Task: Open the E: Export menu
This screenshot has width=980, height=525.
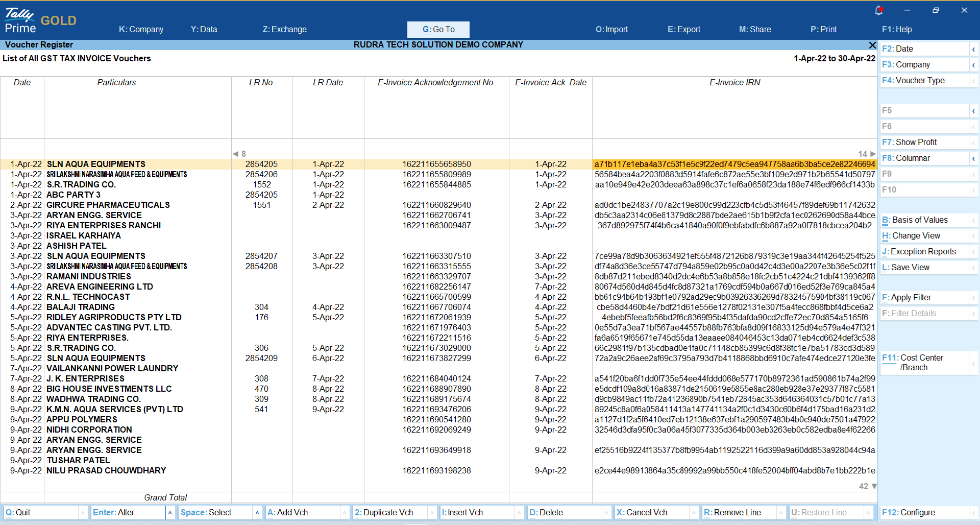Action: click(x=683, y=30)
